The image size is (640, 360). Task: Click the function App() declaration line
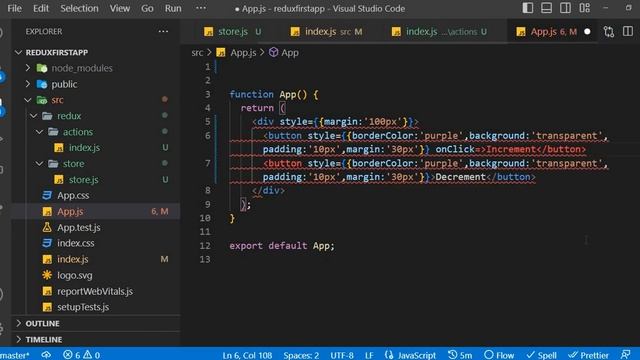[273, 94]
